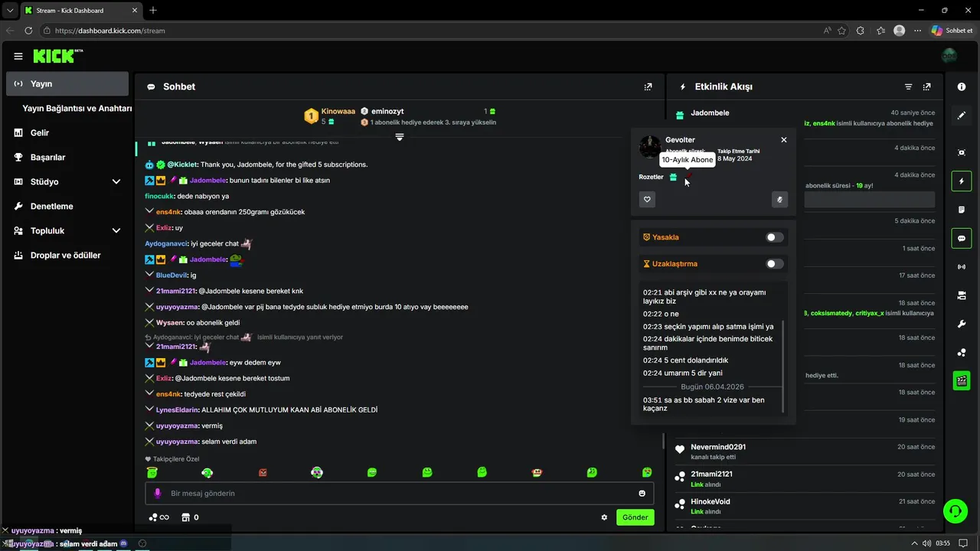Screen dimensions: 980x551
Task: Click the shop icon with 0 count
Action: click(190, 517)
